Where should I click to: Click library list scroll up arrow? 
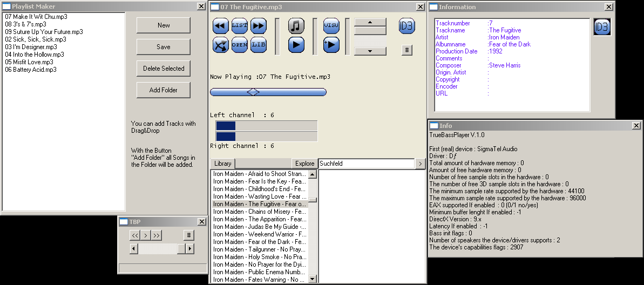(x=313, y=174)
